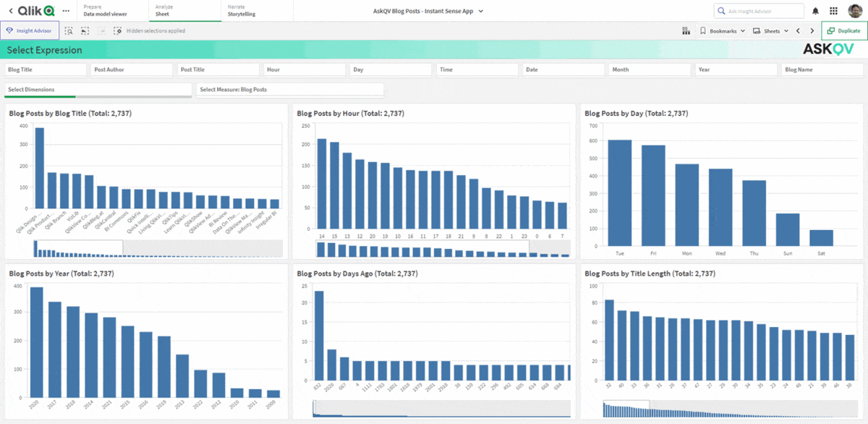The width and height of the screenshot is (868, 424).
Task: Click the AskQV logo
Action: [829, 49]
